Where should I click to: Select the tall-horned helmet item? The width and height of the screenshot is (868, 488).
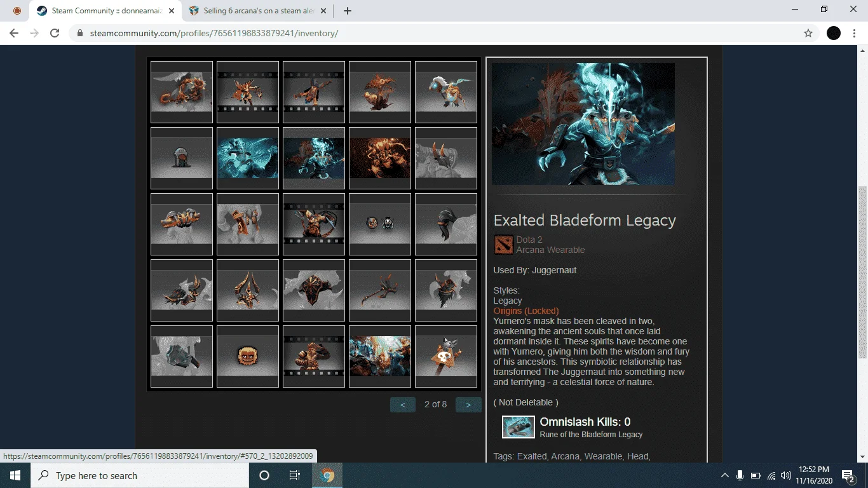248,290
